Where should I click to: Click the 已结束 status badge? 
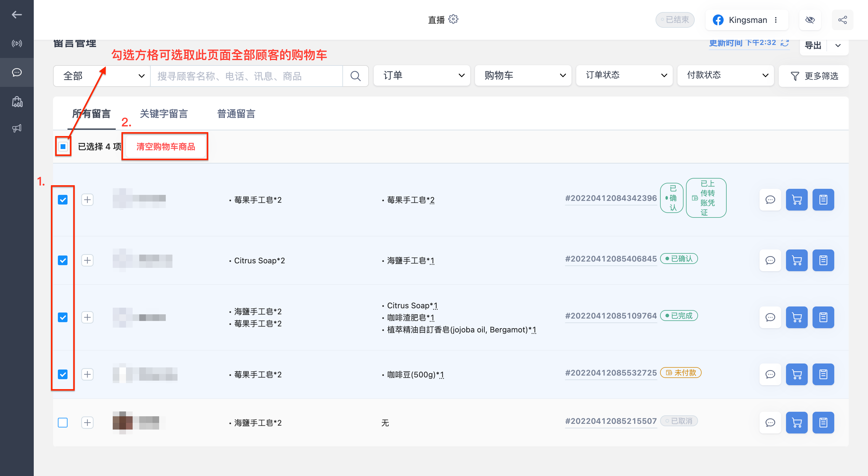pyautogui.click(x=675, y=20)
